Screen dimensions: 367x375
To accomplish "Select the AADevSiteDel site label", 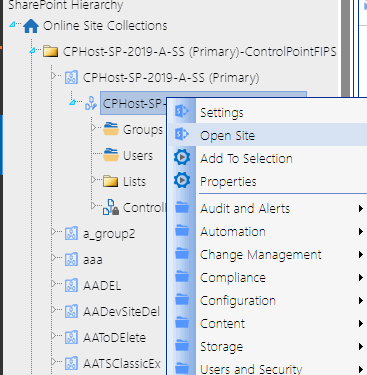I will pos(121,311).
